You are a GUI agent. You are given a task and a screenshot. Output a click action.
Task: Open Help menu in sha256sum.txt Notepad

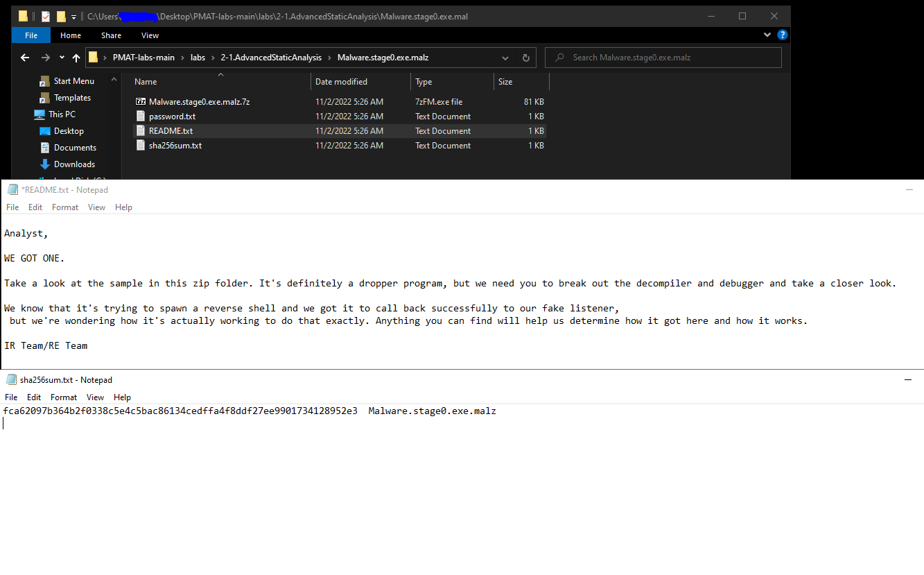(122, 397)
